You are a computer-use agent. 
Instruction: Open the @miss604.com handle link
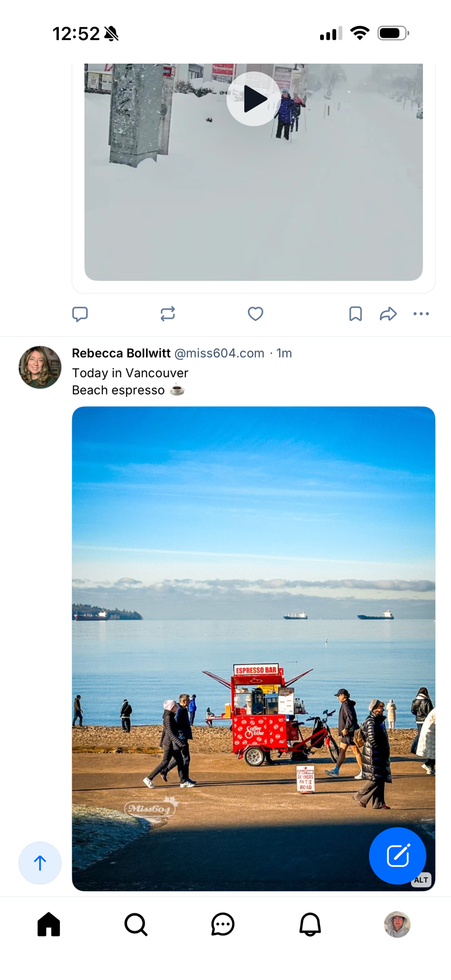tap(219, 353)
